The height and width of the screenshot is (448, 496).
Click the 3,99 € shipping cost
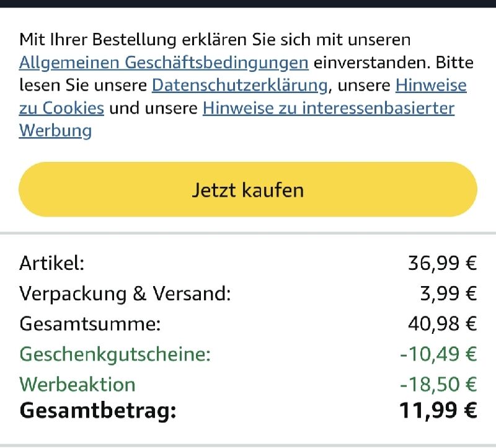pyautogui.click(x=448, y=293)
